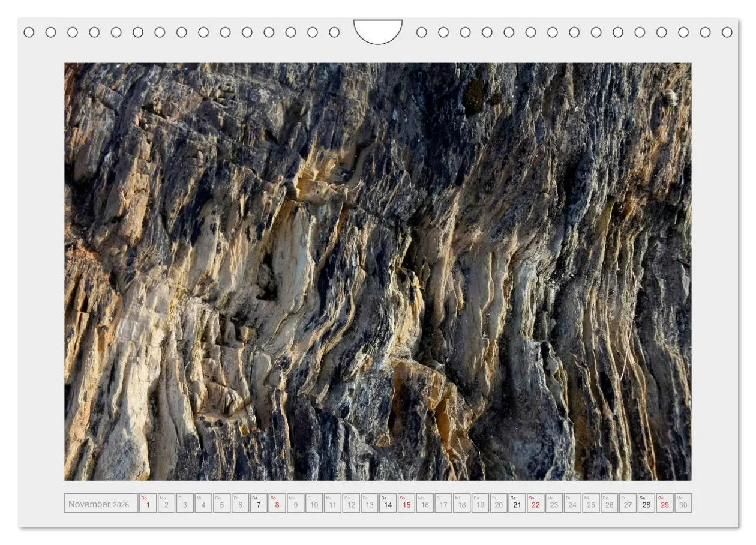Pick day cell 23
Image resolution: width=756 pixels, height=545 pixels.
(x=554, y=503)
